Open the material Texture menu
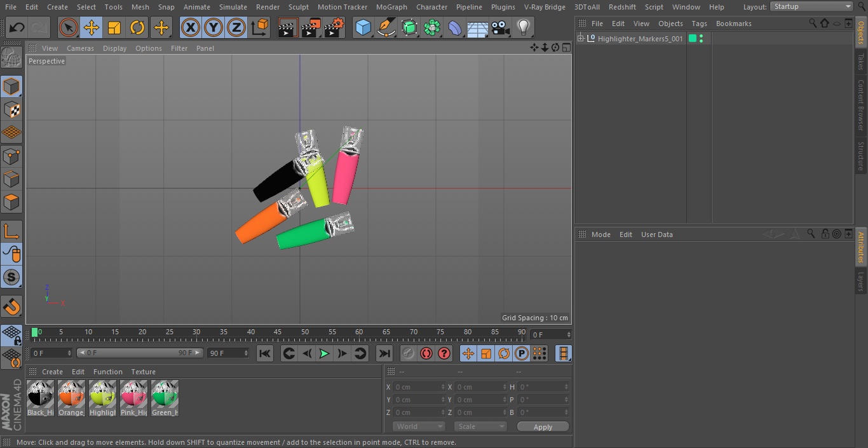868x448 pixels. [x=143, y=372]
